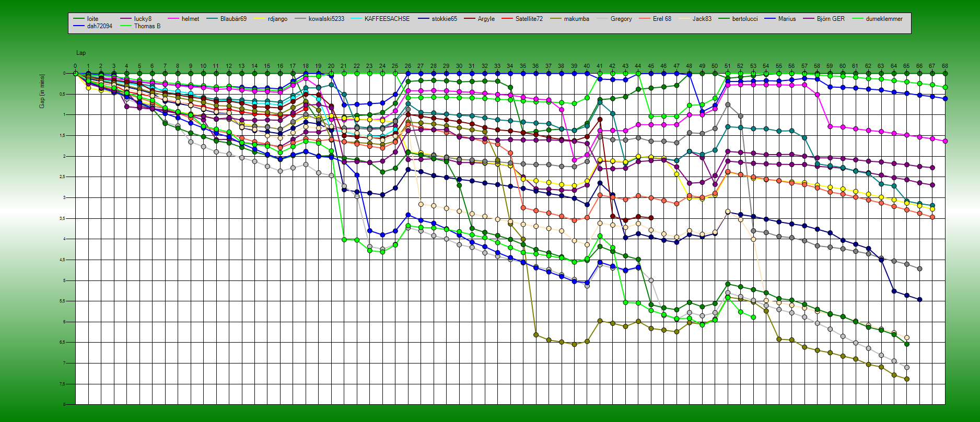Click the "Lap" axis title

pyautogui.click(x=81, y=53)
